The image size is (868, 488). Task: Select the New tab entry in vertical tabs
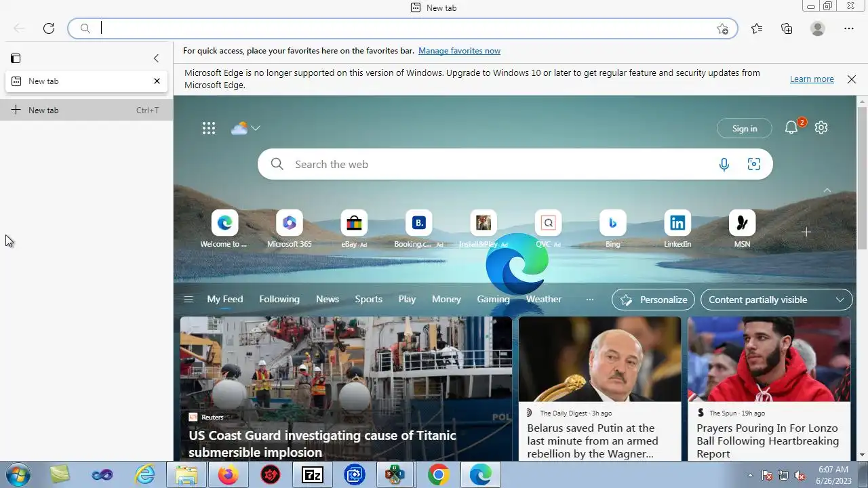click(86, 81)
